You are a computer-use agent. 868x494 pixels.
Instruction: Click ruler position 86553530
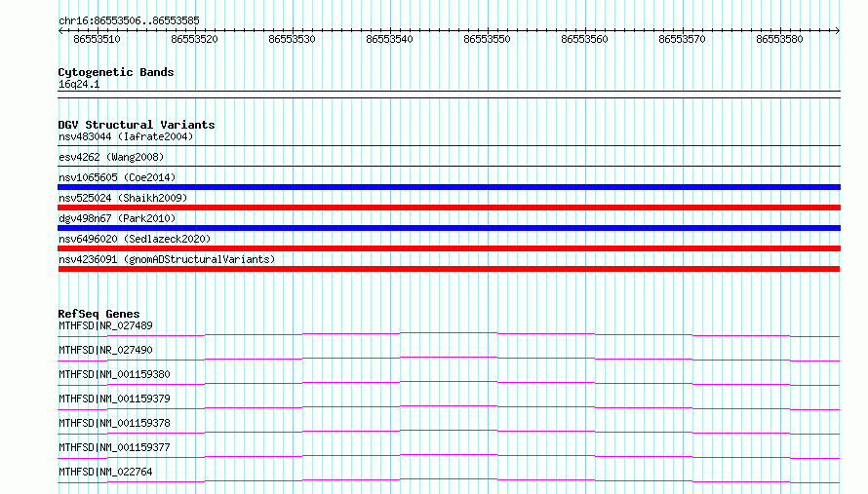click(292, 39)
